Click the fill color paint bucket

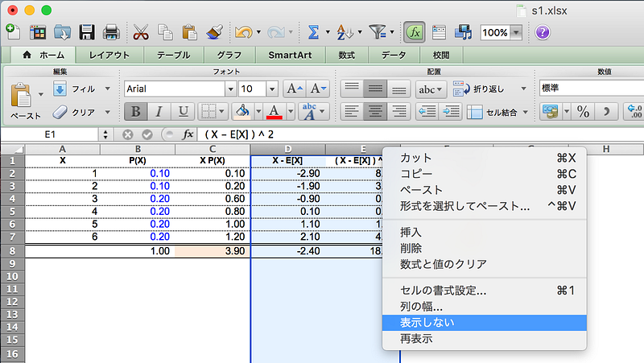click(242, 111)
